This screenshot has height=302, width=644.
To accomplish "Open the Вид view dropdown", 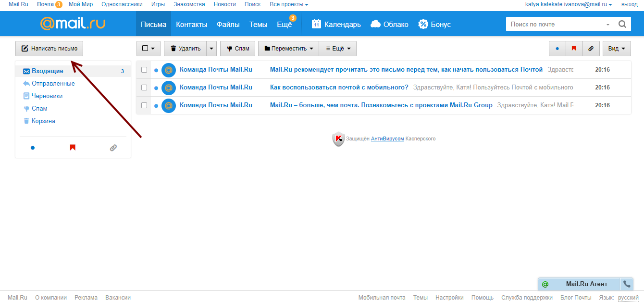I will pos(617,49).
